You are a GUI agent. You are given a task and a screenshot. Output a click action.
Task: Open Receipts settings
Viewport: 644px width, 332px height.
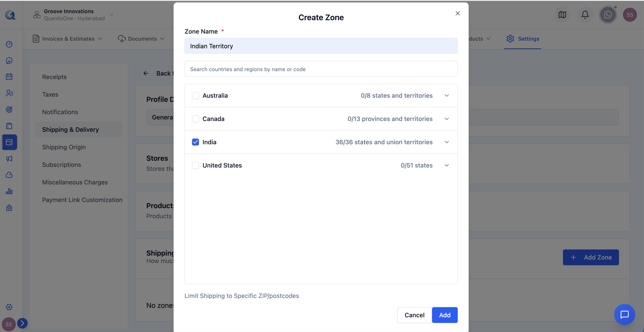(54, 77)
